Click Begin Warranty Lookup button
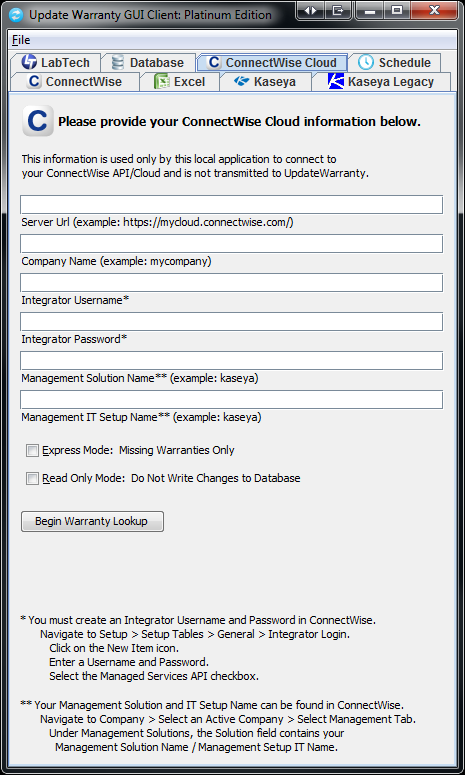This screenshot has width=465, height=775. [x=92, y=521]
